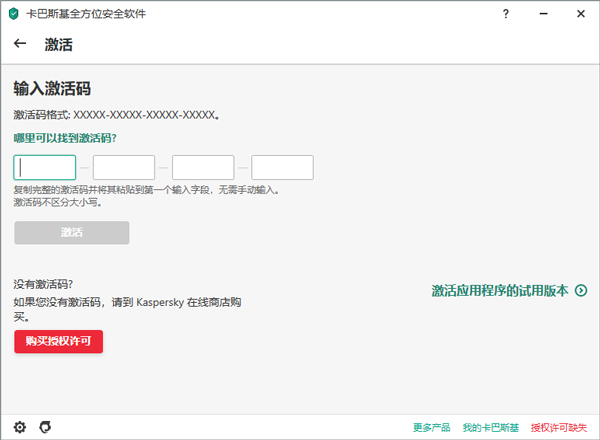600x440 pixels.
Task: Open the 我的卡巴斯基 link
Action: [491, 427]
